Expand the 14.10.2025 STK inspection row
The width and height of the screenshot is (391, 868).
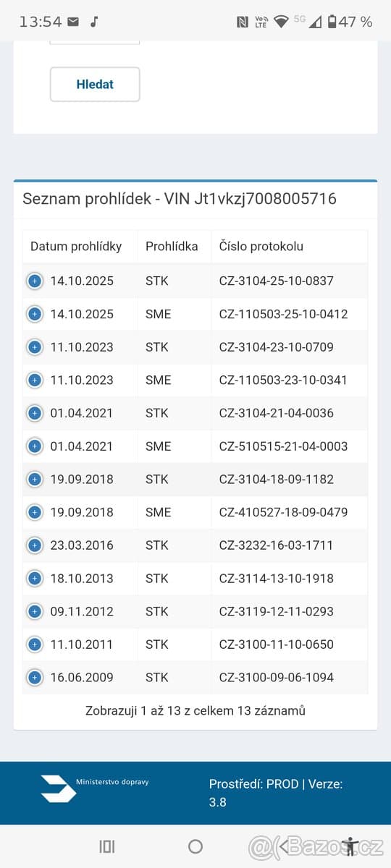click(x=34, y=281)
